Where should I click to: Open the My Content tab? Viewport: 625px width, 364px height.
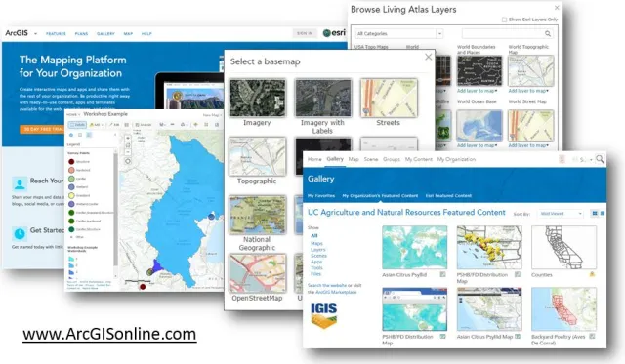coord(419,159)
